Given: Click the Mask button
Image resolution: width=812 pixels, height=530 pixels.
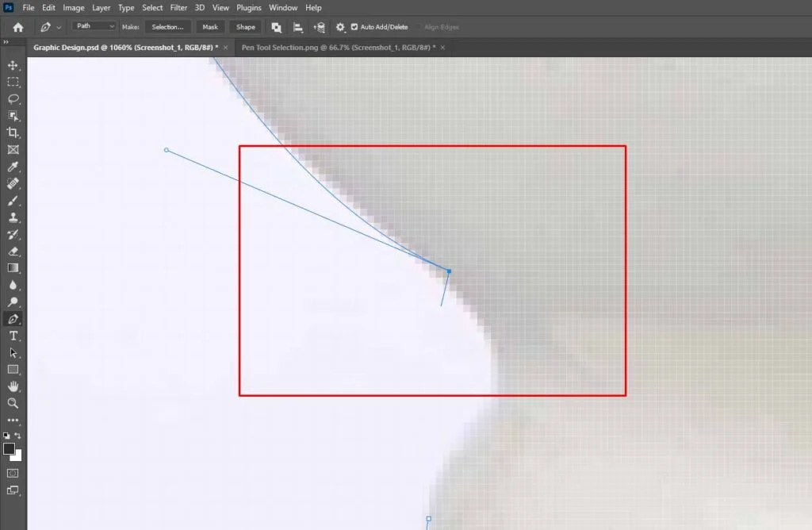Looking at the screenshot, I should tap(210, 27).
